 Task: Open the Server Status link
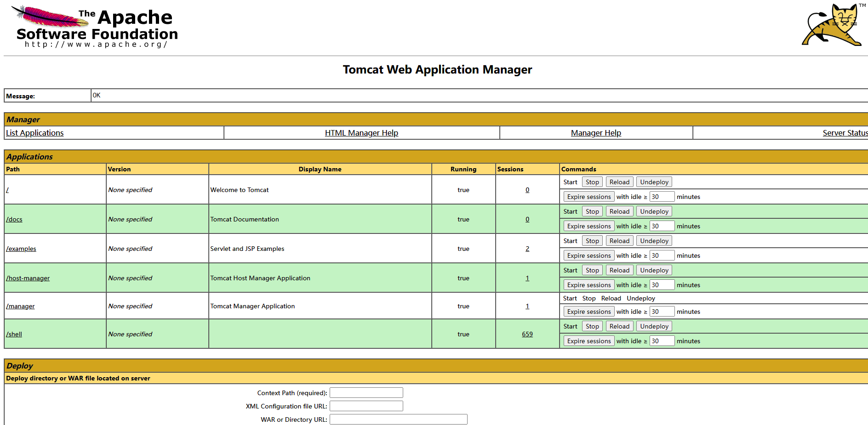pos(845,133)
